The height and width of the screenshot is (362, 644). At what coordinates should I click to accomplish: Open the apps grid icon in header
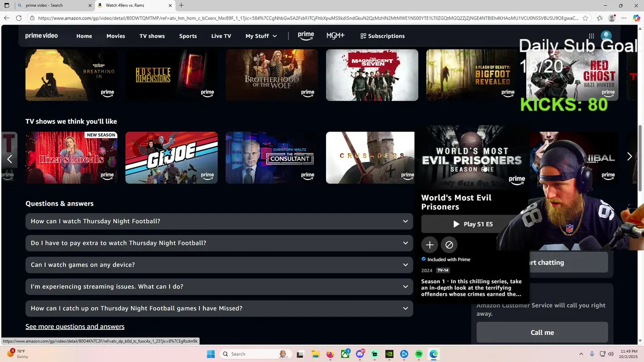(x=591, y=36)
